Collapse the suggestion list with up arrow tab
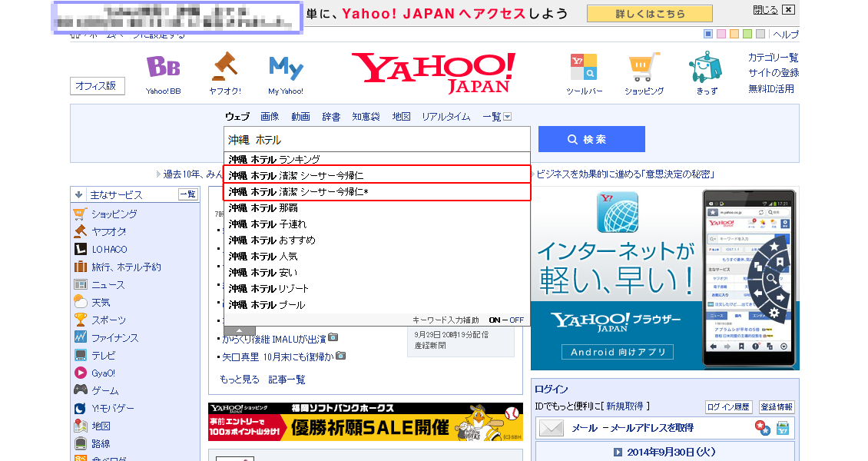 [x=239, y=331]
